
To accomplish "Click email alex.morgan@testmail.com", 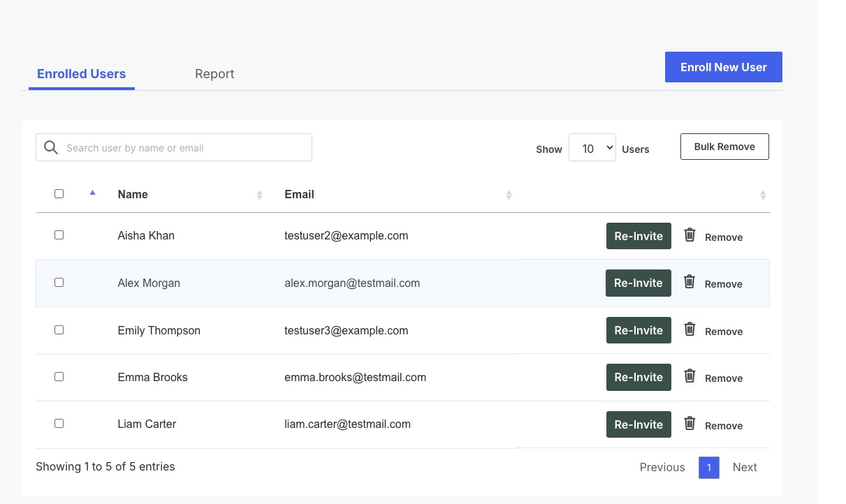I will (x=352, y=283).
